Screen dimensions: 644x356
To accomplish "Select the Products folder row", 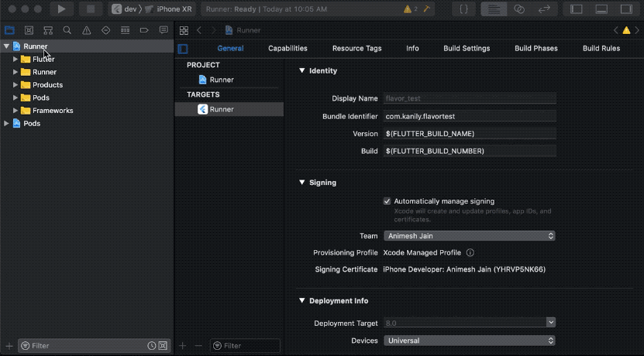I will click(87, 85).
